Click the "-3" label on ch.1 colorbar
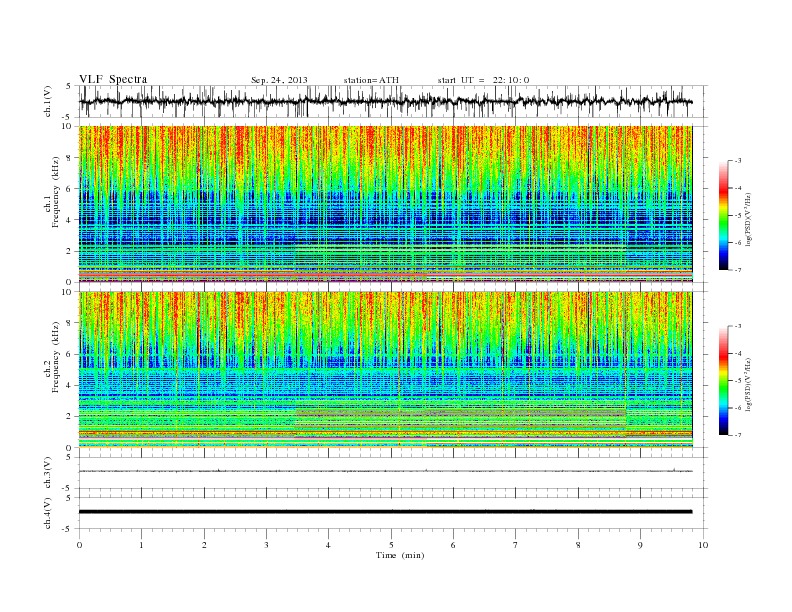This screenshot has height=612, width=792. coord(738,161)
